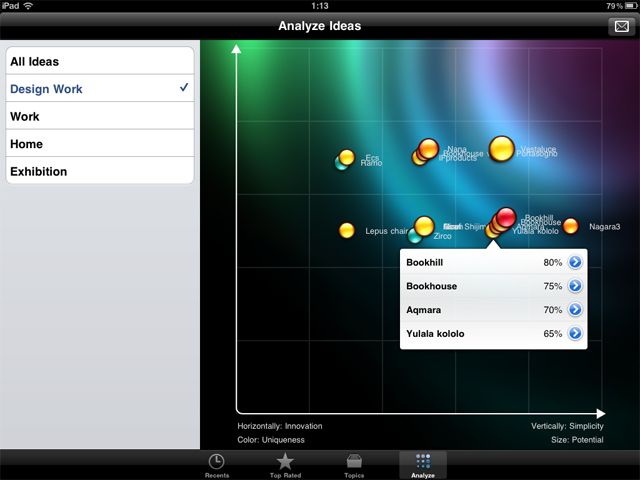Open the Recents tab
Viewport: 640px width, 480px height.
[x=216, y=465]
